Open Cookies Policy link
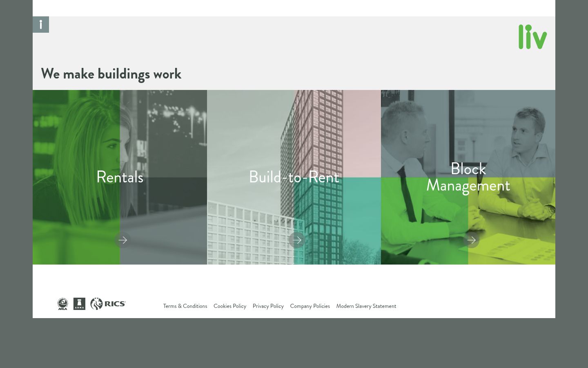The width and height of the screenshot is (588, 368). pos(230,306)
